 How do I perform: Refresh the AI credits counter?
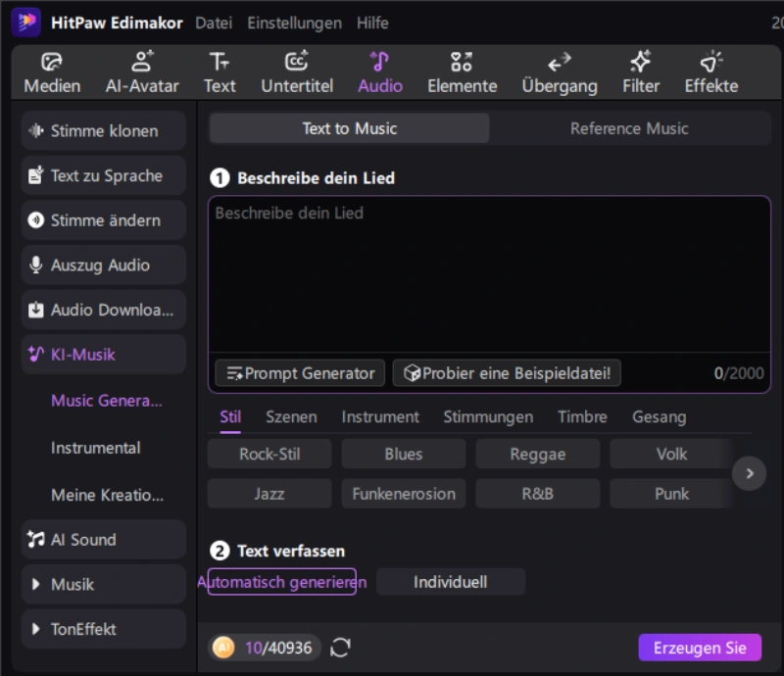[x=340, y=648]
